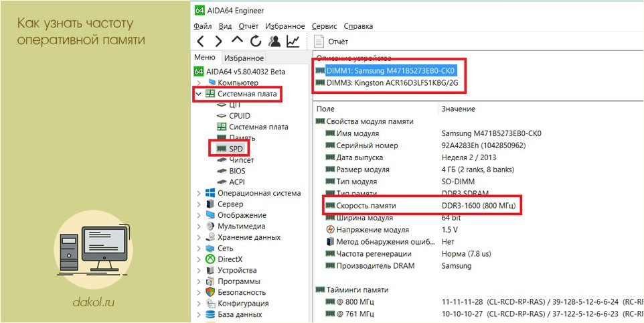
Task: Expand the Мультимедиа tree node
Action: 199,227
